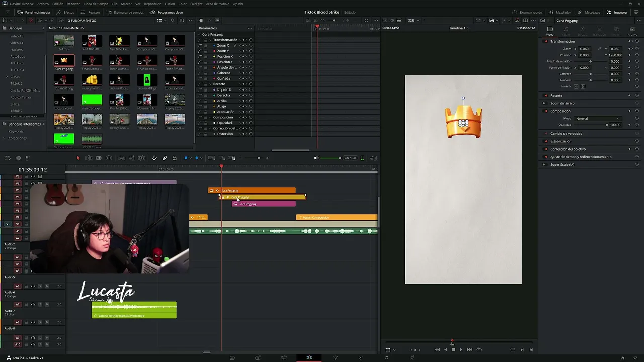
Task: Toggle clip linking chain icon
Action: pyautogui.click(x=165, y=158)
